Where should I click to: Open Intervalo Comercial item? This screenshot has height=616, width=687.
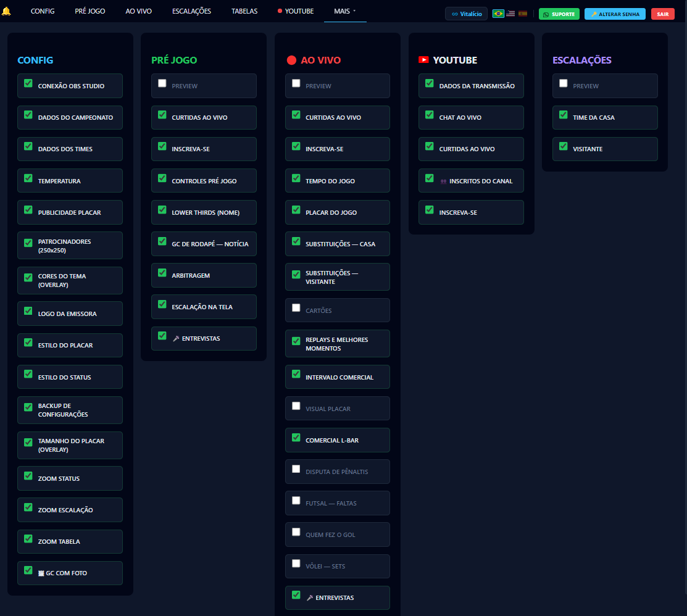click(x=338, y=377)
